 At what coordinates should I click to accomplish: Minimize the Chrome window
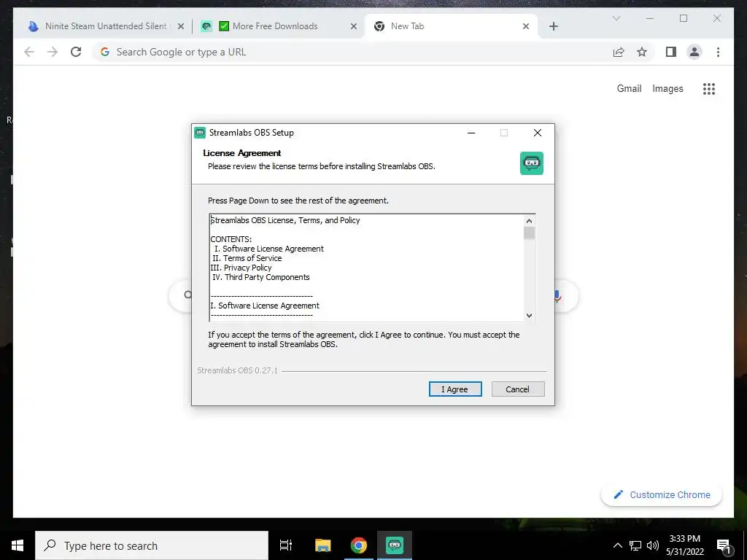(650, 18)
